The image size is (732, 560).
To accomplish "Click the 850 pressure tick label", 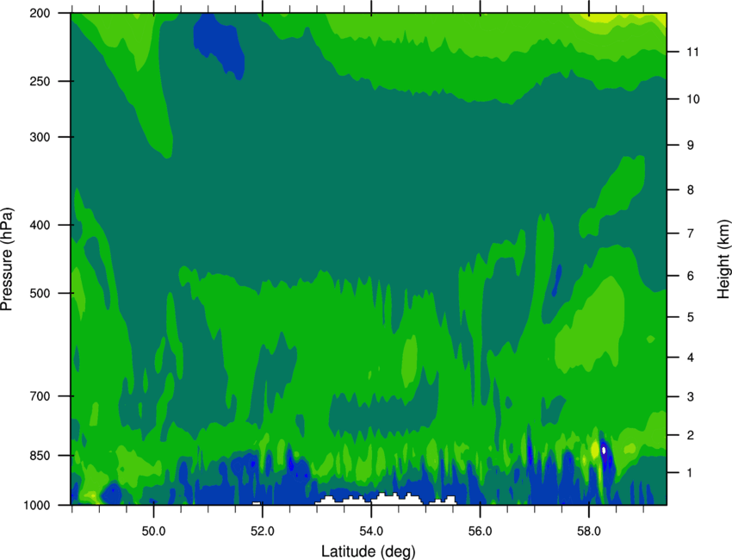I will click(40, 456).
